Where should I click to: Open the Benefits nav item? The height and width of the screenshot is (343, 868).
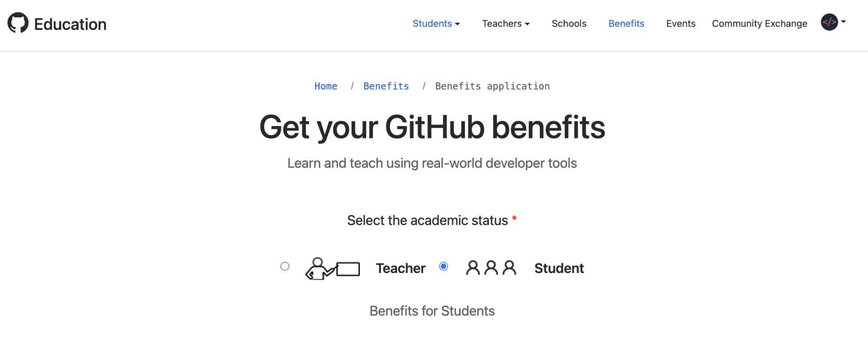click(626, 23)
